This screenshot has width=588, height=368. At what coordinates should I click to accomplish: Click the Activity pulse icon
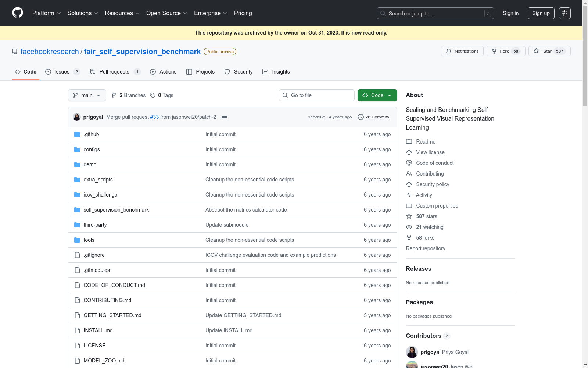(x=409, y=195)
